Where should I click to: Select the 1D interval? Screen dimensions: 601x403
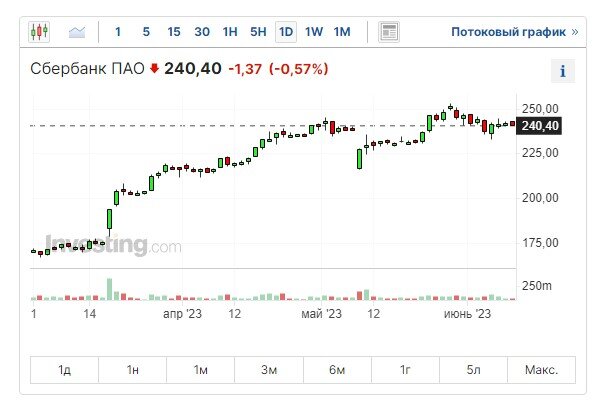(286, 32)
